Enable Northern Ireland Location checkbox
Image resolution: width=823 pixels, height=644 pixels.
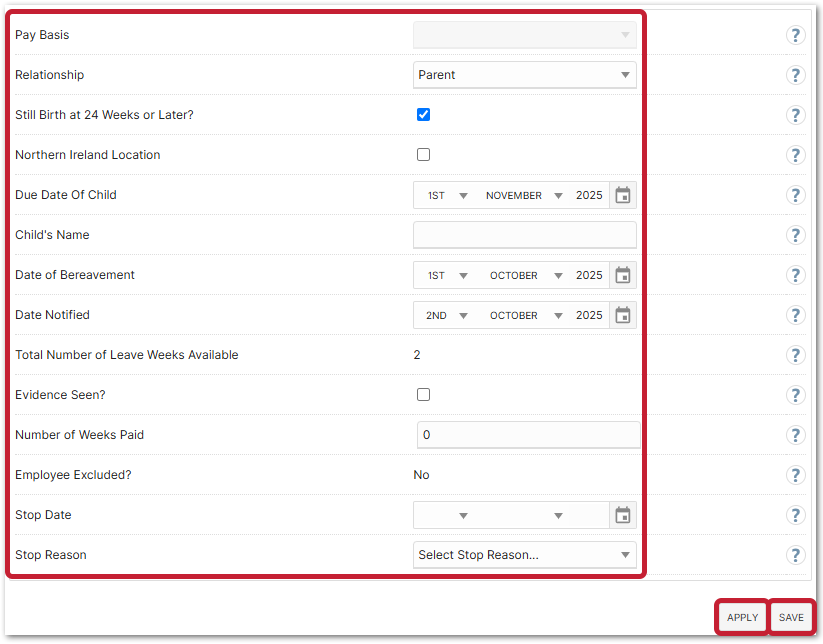pos(423,155)
